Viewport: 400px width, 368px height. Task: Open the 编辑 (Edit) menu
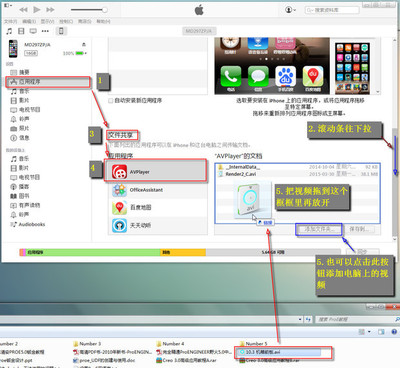click(29, 21)
